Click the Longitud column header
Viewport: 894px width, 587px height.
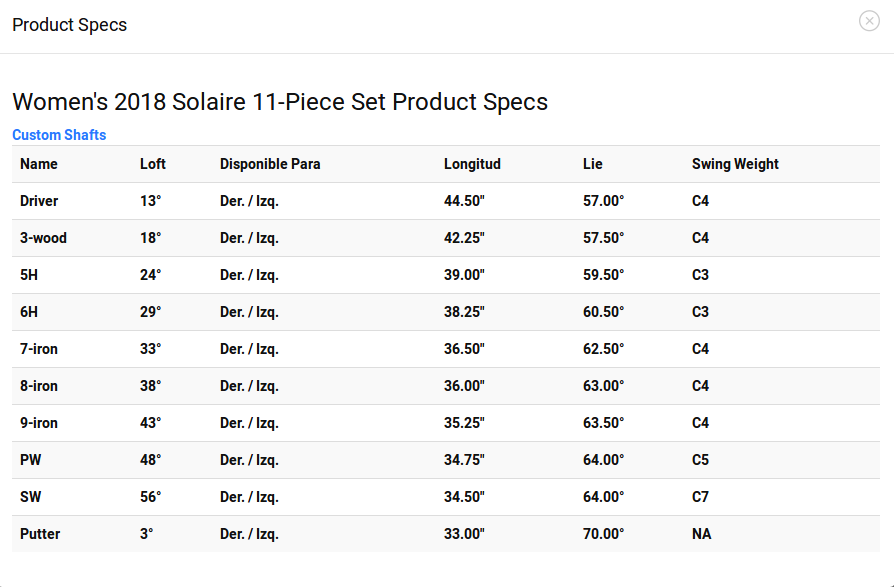click(472, 164)
